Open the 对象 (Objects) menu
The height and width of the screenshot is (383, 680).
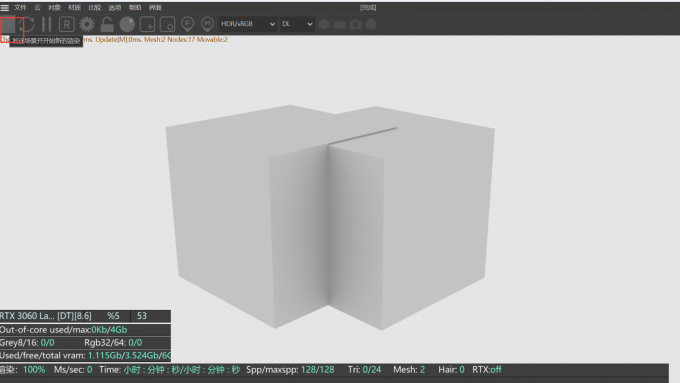tap(54, 7)
